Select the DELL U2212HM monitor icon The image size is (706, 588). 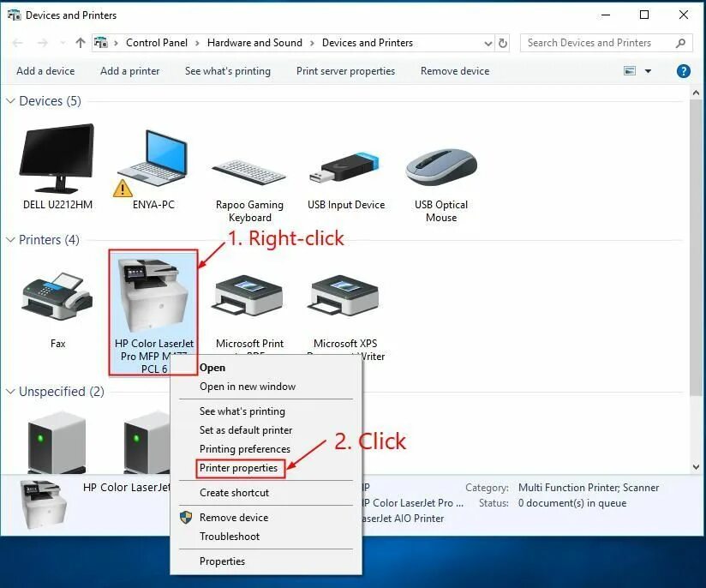pos(57,159)
